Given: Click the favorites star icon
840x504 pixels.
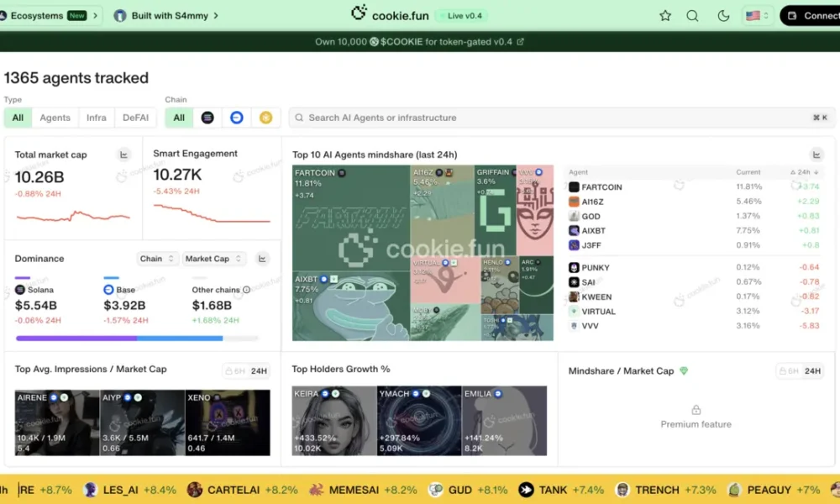Looking at the screenshot, I should click(664, 15).
